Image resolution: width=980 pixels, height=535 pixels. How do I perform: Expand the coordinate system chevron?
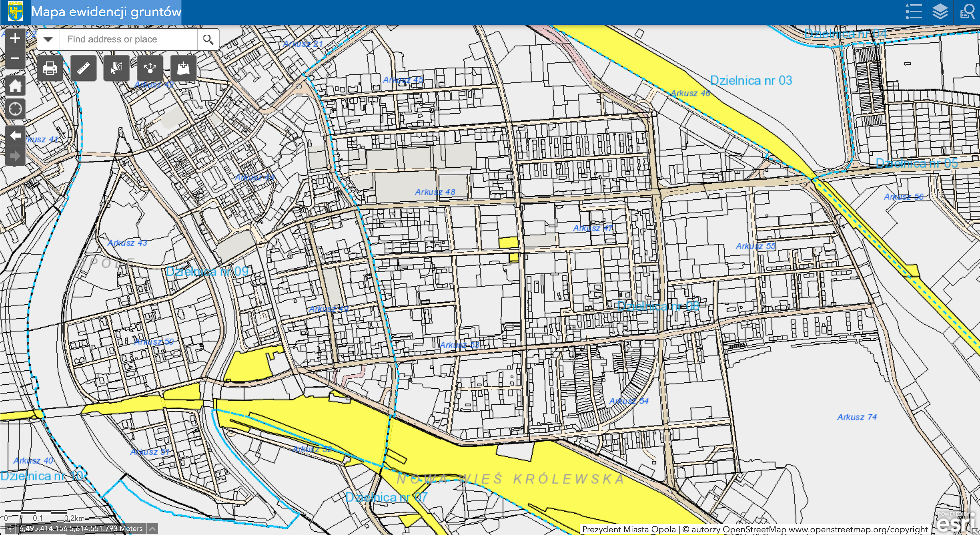(152, 529)
